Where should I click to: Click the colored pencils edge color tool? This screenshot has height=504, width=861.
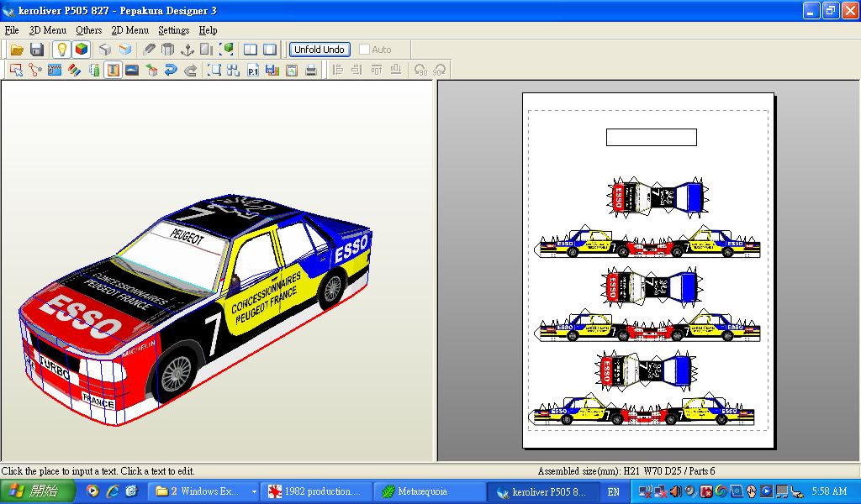pos(75,71)
